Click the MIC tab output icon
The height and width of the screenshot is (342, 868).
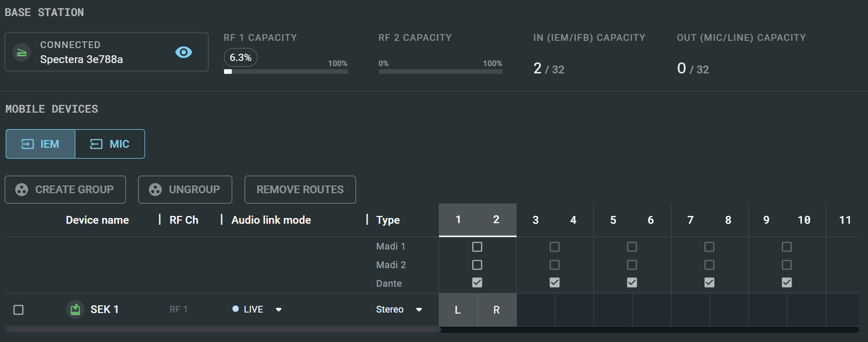[97, 144]
